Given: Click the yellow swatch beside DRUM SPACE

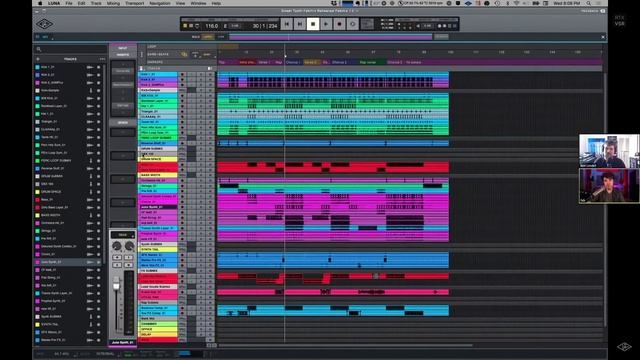Looking at the screenshot, I should click(x=38, y=192).
